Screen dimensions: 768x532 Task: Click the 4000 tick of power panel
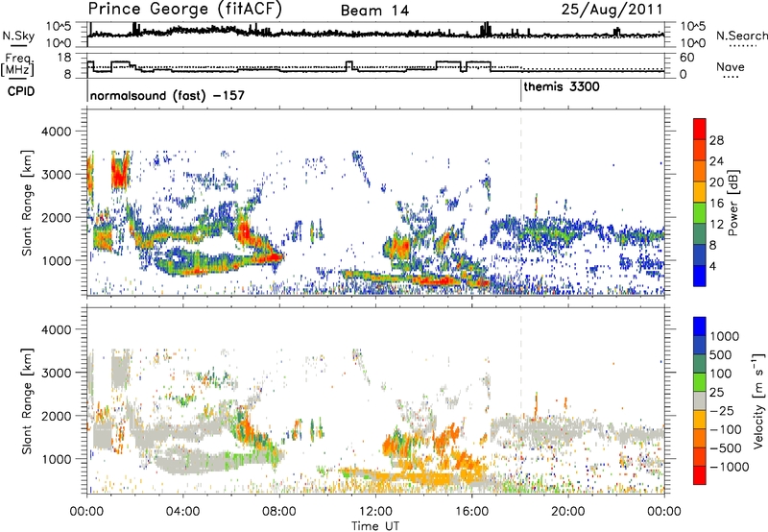click(x=56, y=132)
